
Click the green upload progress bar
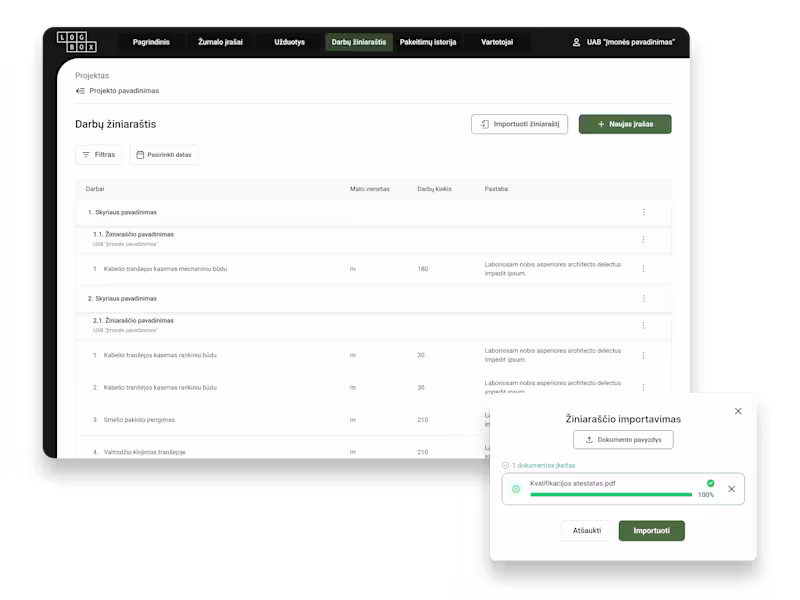click(611, 494)
